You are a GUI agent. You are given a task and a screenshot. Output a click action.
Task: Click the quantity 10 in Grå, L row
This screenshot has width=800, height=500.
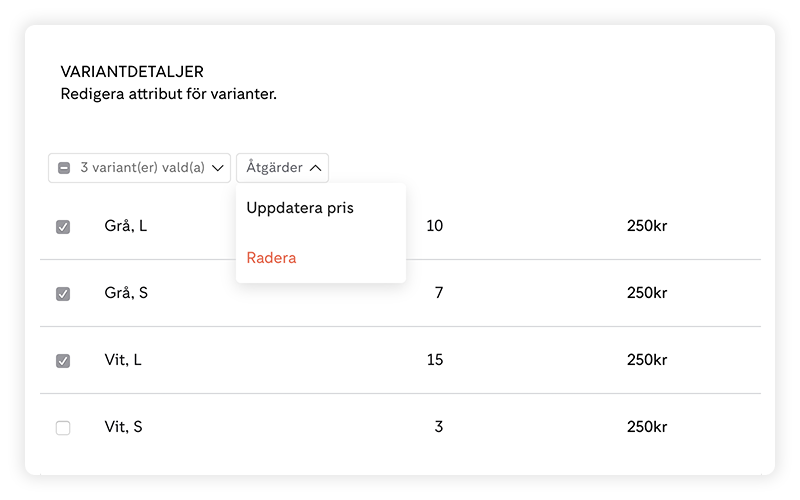coord(434,226)
